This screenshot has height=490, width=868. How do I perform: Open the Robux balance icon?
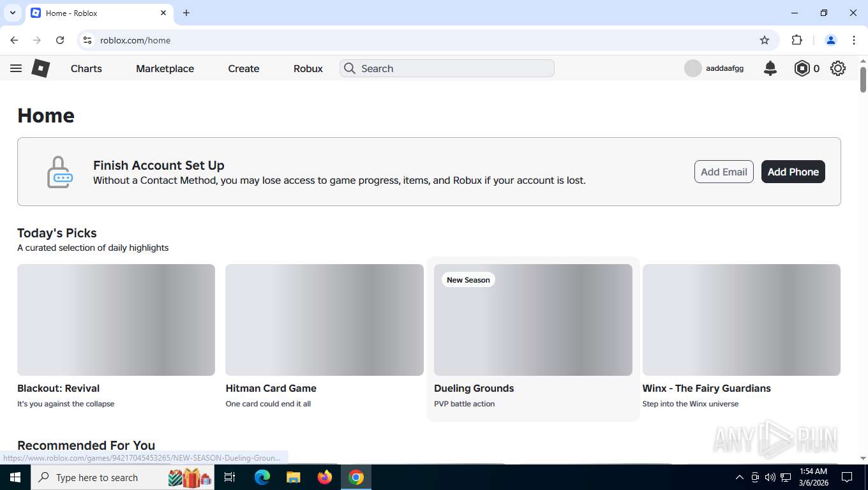point(802,68)
